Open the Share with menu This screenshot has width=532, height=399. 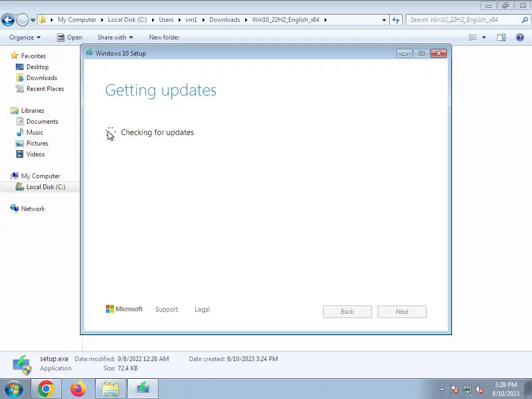click(115, 37)
